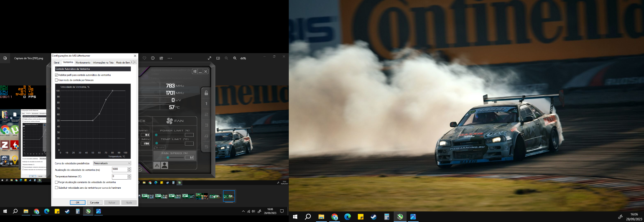Click the 44% zoom level in Photos
The image size is (644, 222).
(243, 58)
